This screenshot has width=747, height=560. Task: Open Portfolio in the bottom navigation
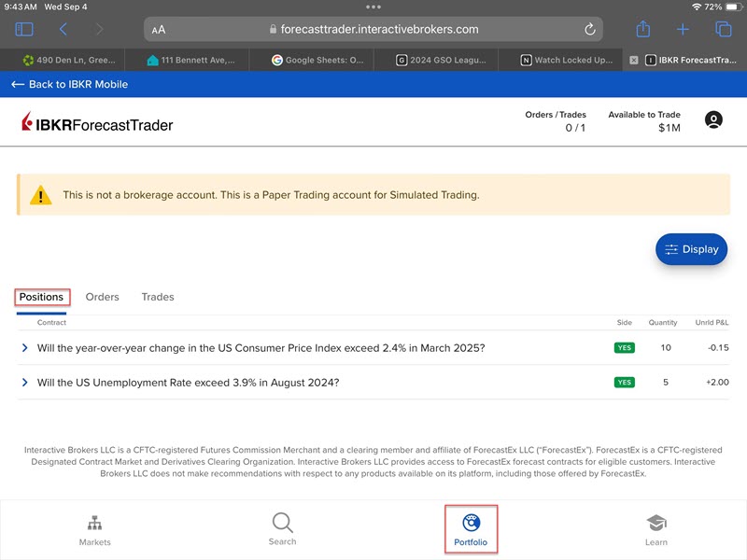point(471,529)
